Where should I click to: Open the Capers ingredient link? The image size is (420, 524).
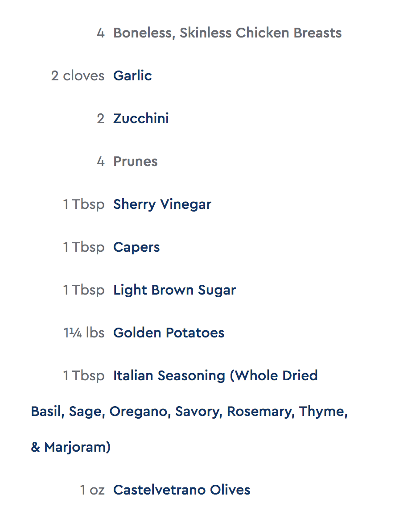point(136,248)
